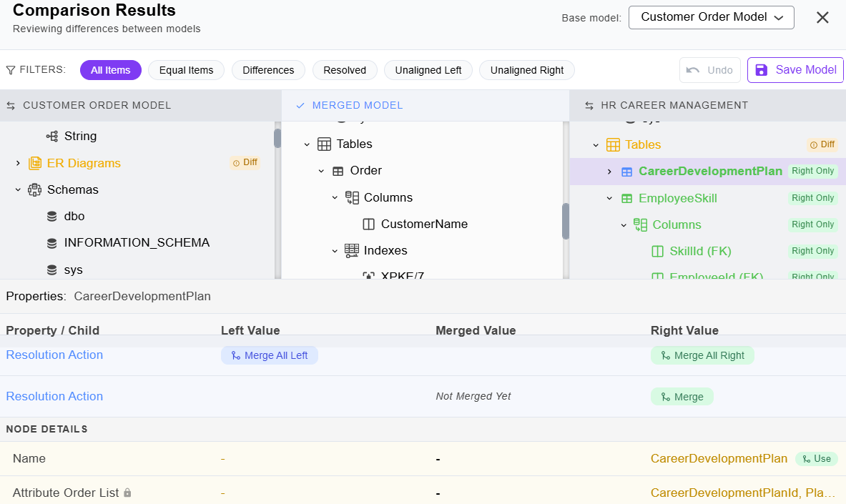This screenshot has width=846, height=504.
Task: Open the Base model dropdown
Action: point(711,17)
